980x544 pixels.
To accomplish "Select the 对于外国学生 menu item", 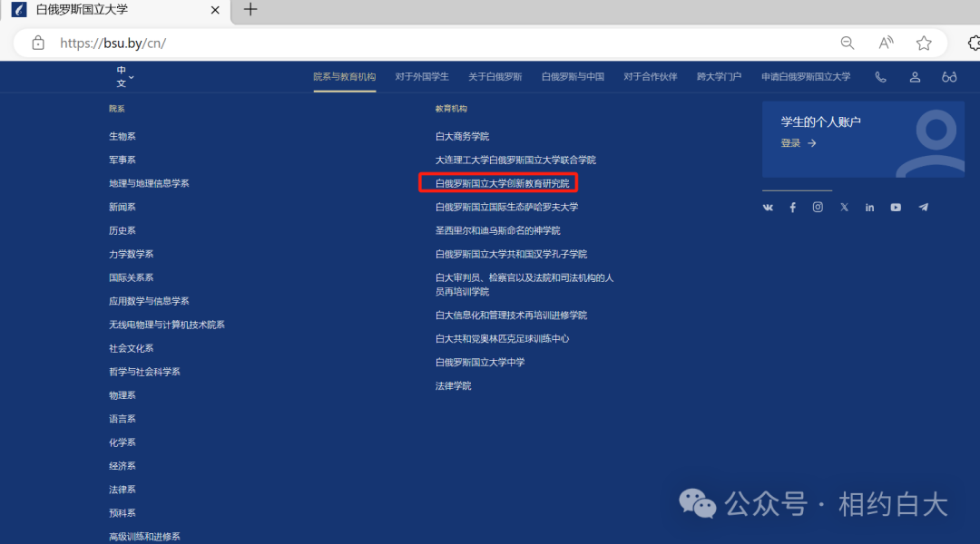I will tap(422, 77).
